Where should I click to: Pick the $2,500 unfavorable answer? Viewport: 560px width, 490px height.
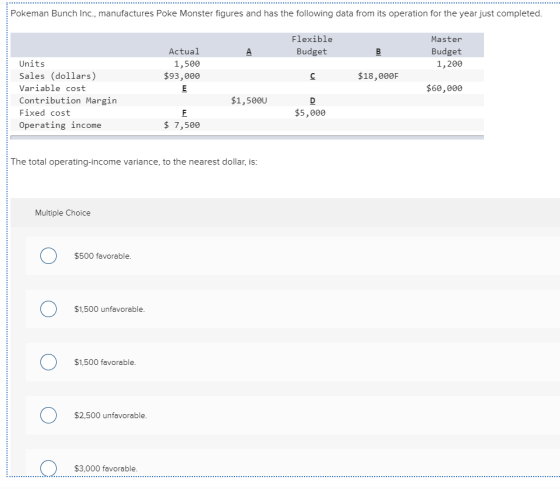pyautogui.click(x=48, y=415)
